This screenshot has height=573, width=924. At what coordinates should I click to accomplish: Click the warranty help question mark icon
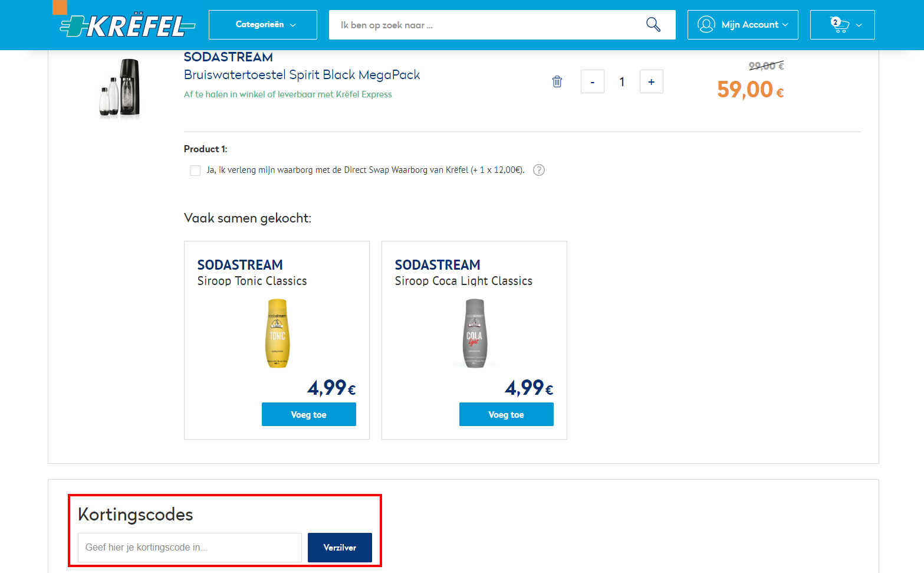(x=539, y=170)
